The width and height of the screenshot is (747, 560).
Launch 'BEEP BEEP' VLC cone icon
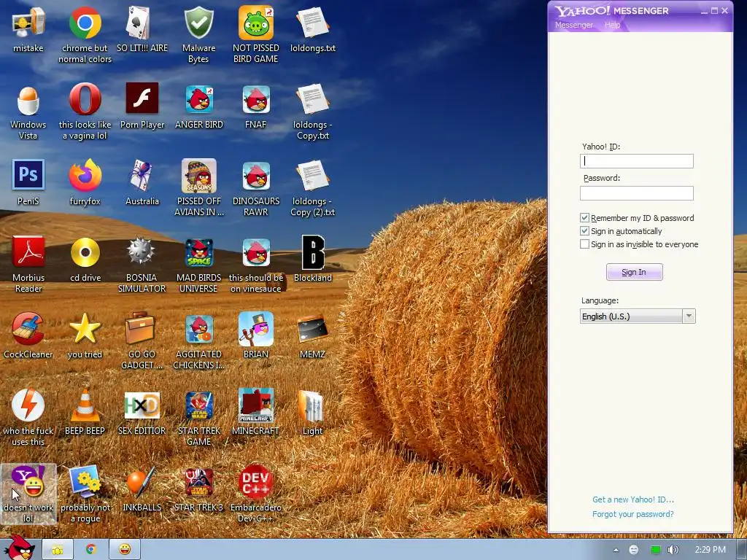[85, 405]
